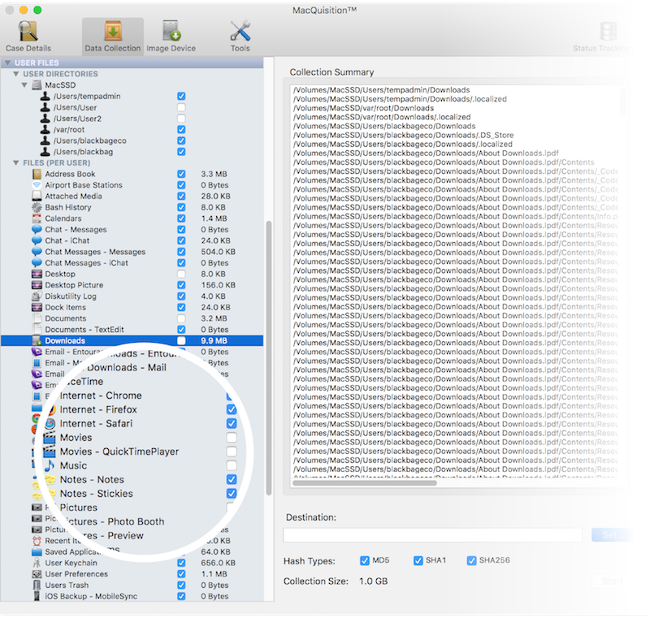Select the summary line "tempadmin/Downloads/.localized"
650x644 pixels.
400,99
